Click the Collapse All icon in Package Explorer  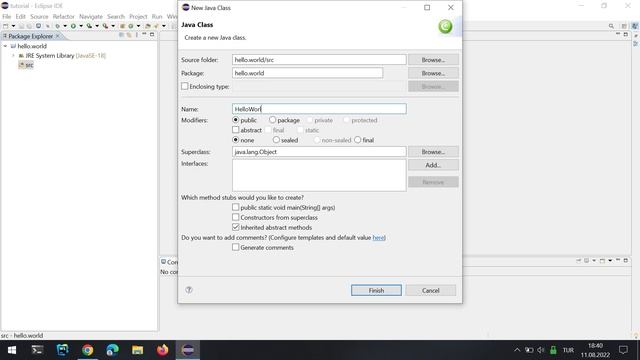(x=121, y=35)
